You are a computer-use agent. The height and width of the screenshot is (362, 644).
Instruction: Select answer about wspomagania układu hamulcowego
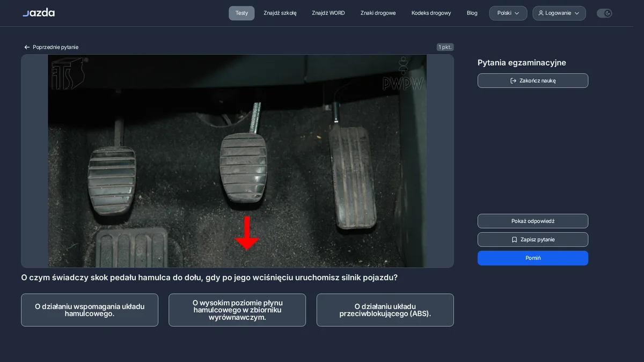tap(90, 310)
